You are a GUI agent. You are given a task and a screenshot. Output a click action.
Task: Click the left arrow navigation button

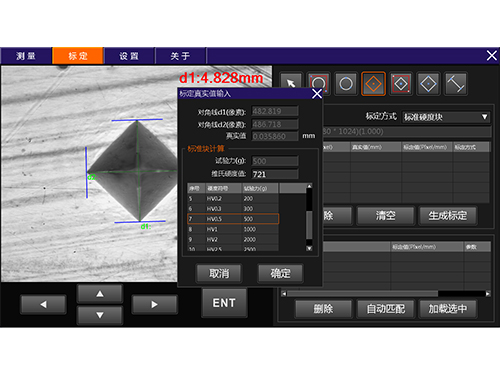click(x=43, y=304)
